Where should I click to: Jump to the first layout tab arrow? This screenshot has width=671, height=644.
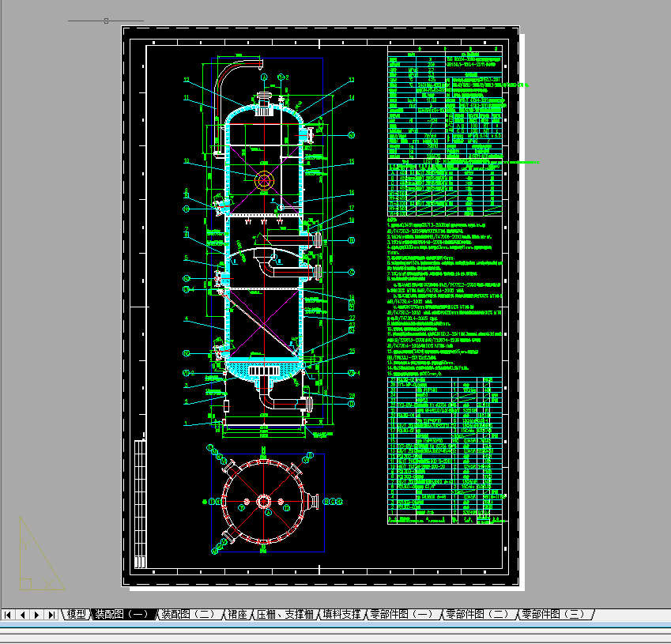[8, 615]
